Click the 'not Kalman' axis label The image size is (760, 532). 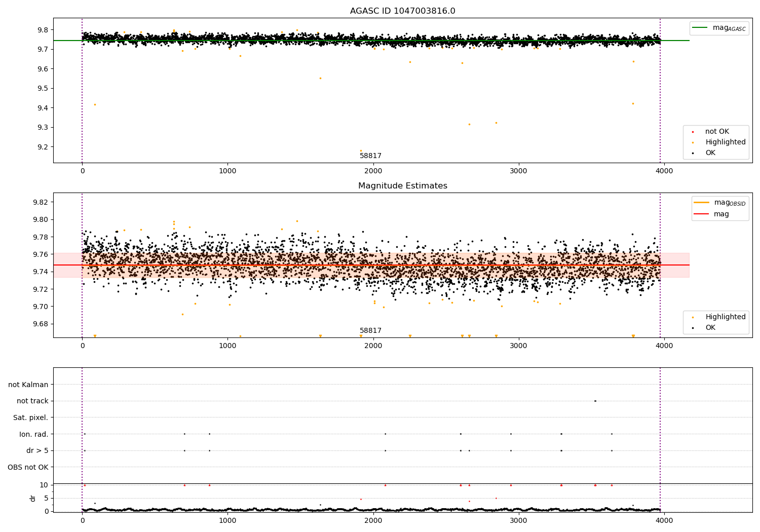coord(28,385)
